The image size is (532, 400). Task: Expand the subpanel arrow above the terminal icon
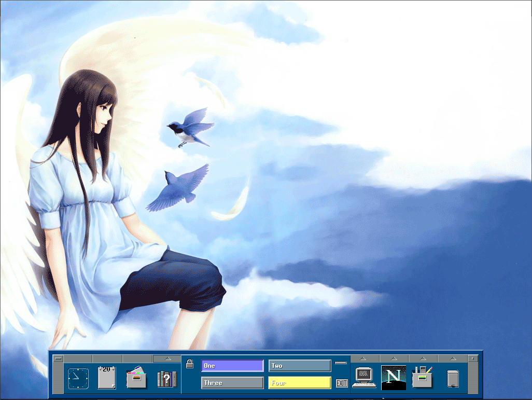tap(364, 358)
